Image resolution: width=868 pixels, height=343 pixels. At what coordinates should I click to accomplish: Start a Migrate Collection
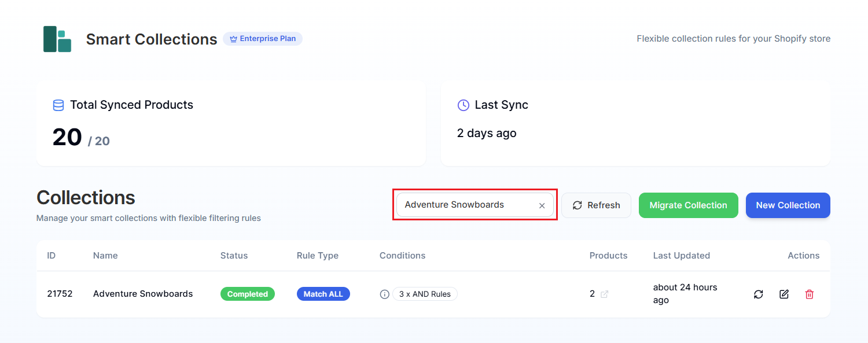pyautogui.click(x=688, y=205)
